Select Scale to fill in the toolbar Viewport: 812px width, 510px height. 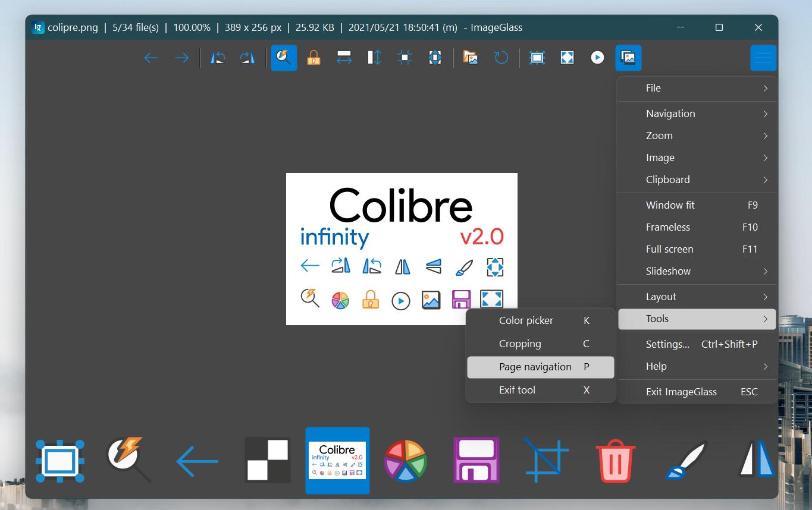[435, 58]
